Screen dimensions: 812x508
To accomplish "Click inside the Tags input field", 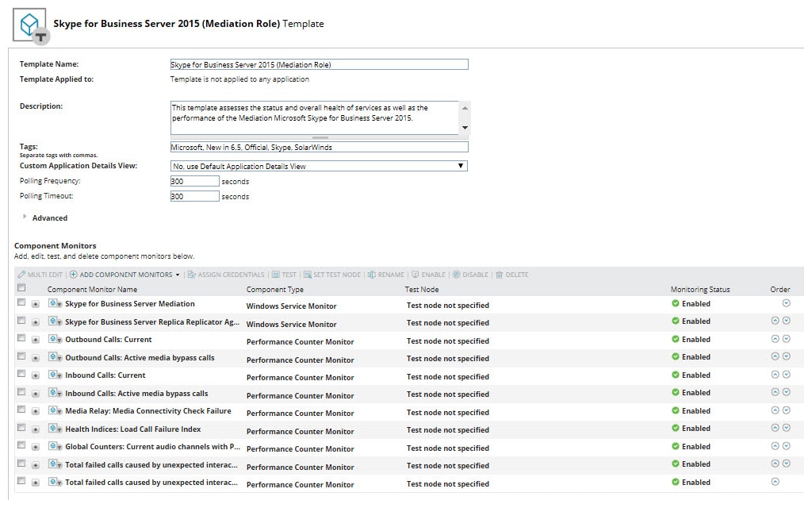I will pos(317,148).
